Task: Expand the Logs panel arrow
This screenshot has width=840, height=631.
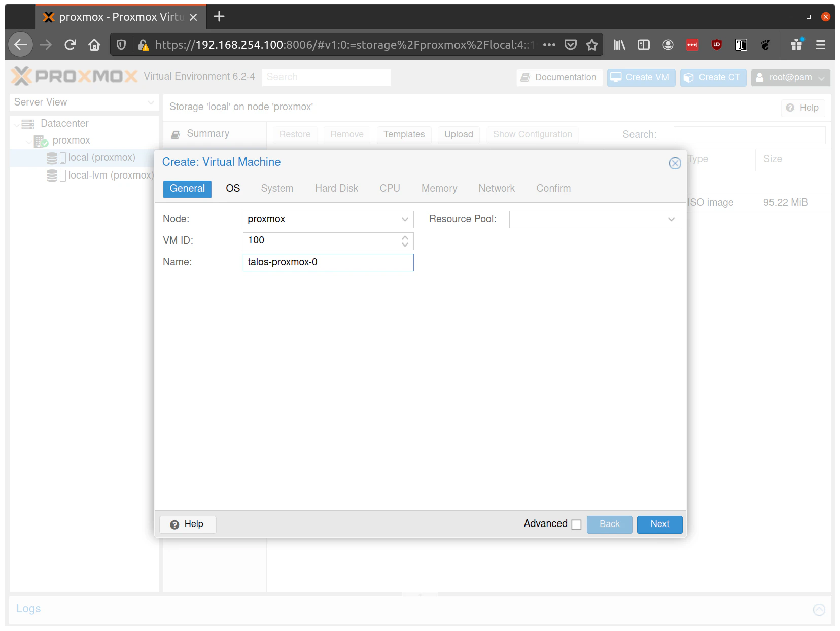Action: coord(819,609)
